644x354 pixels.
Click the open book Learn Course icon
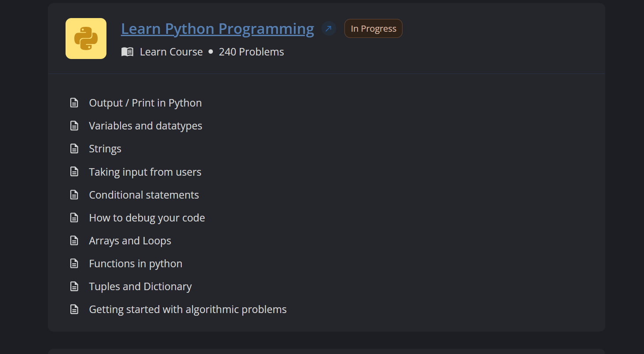(x=127, y=52)
